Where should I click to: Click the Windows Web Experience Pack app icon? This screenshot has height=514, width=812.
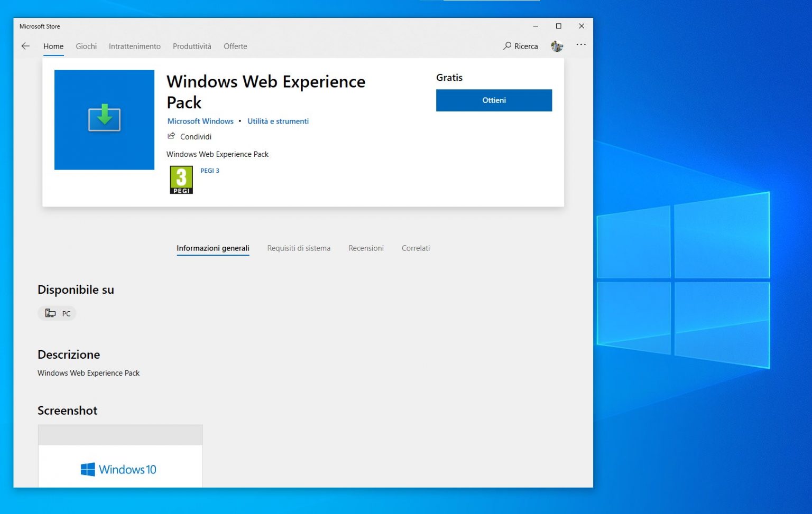[104, 119]
